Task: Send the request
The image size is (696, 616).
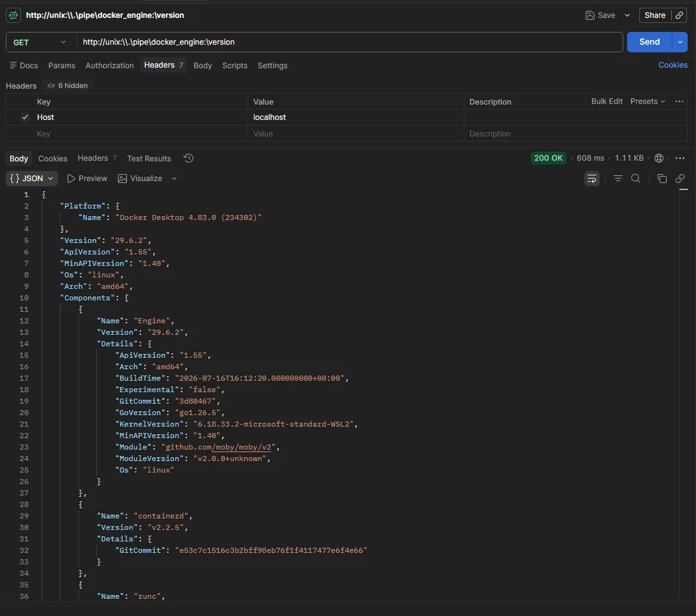Action: (649, 41)
